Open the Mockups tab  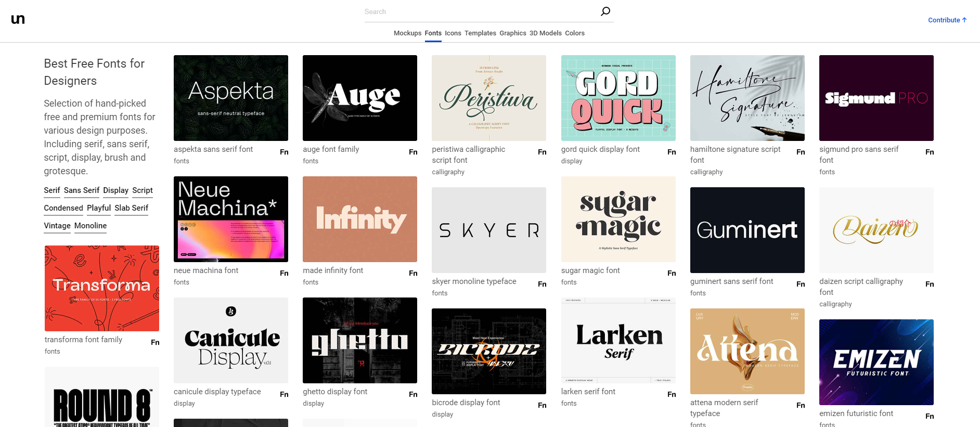[407, 33]
